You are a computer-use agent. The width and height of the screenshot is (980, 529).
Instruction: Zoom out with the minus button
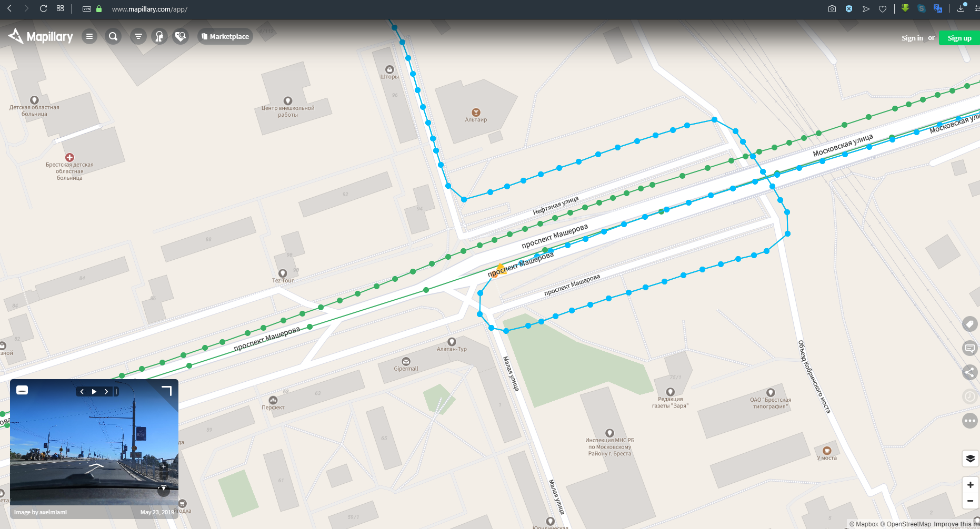pyautogui.click(x=971, y=501)
